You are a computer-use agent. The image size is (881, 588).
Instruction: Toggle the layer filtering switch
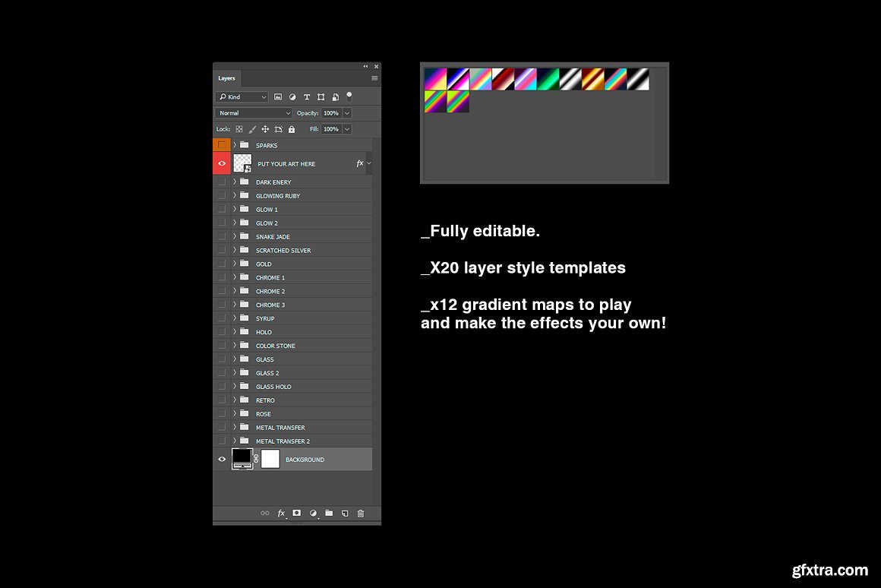[349, 96]
